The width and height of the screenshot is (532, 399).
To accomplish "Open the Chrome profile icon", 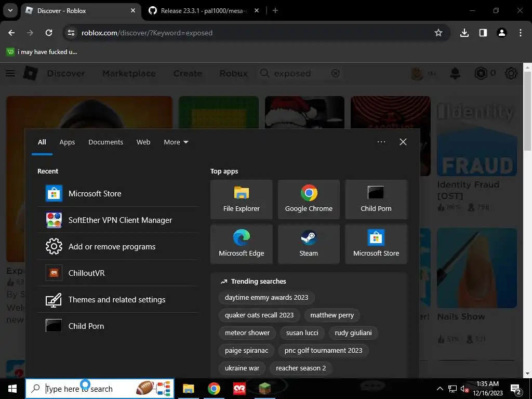I will pos(501,33).
